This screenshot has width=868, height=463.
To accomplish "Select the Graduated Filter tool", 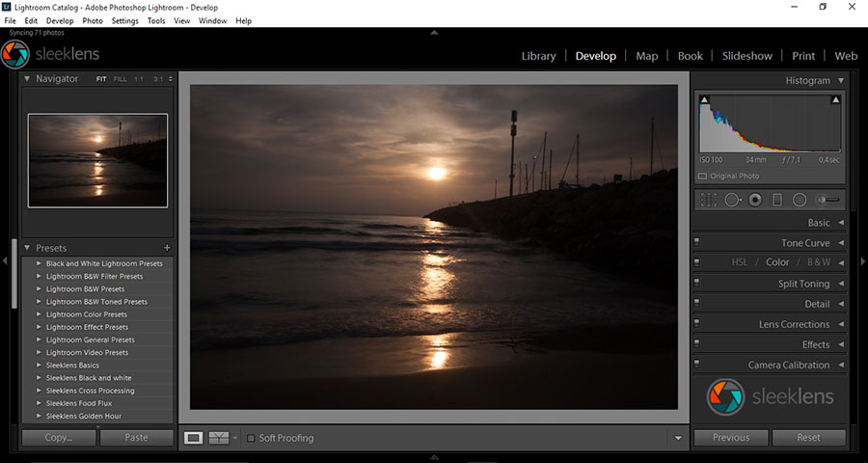I will pos(777,200).
